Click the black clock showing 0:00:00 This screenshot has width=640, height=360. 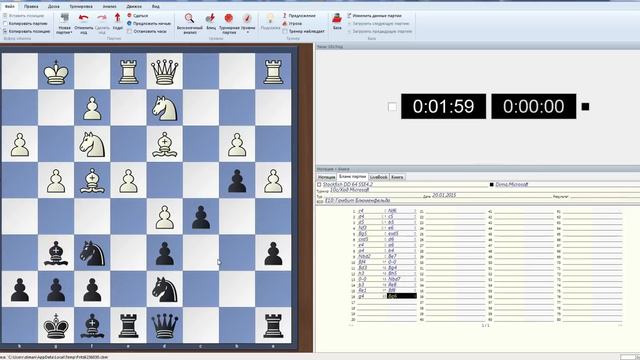tap(533, 107)
